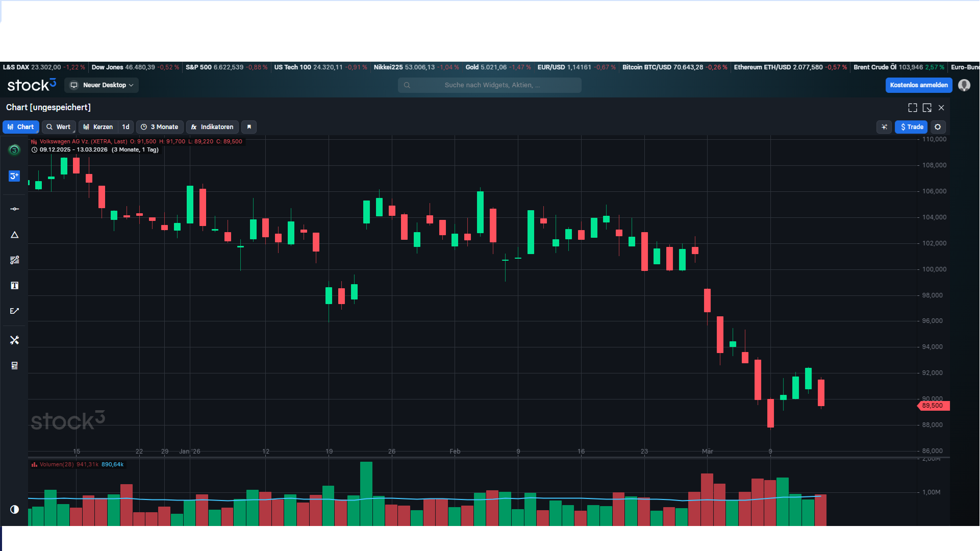Image resolution: width=980 pixels, height=551 pixels.
Task: Open the crossed wrench tools icon
Action: pyautogui.click(x=14, y=340)
